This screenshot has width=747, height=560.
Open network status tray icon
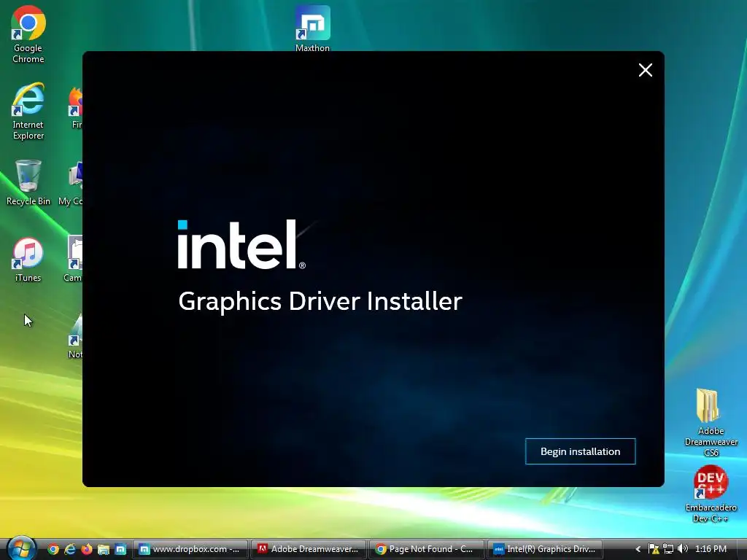[668, 549]
